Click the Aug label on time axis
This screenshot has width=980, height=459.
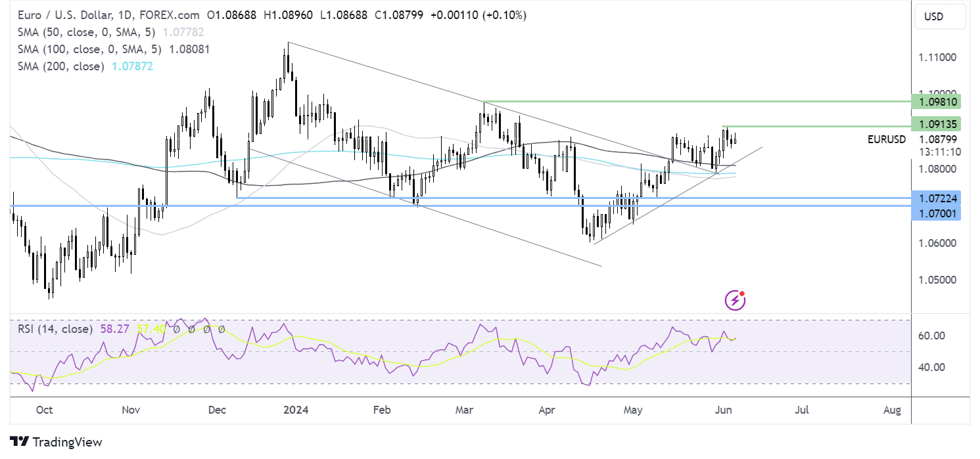point(892,410)
